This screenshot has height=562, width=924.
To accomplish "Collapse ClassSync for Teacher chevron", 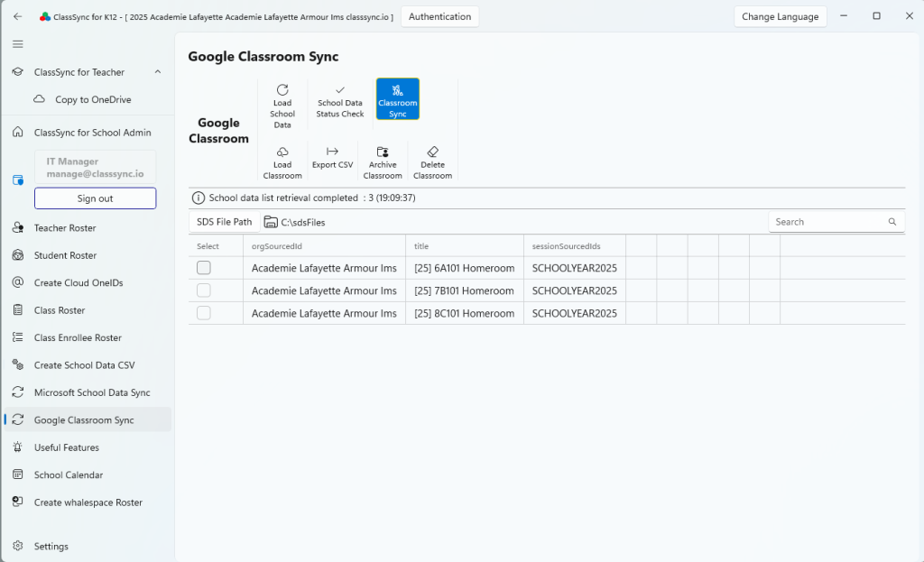I will (157, 72).
